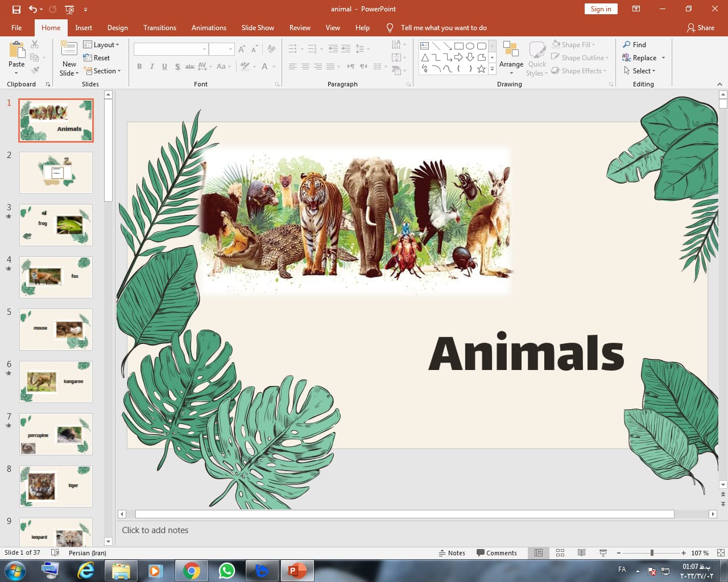This screenshot has width=728, height=582.
Task: Open the Design tab
Action: (117, 27)
